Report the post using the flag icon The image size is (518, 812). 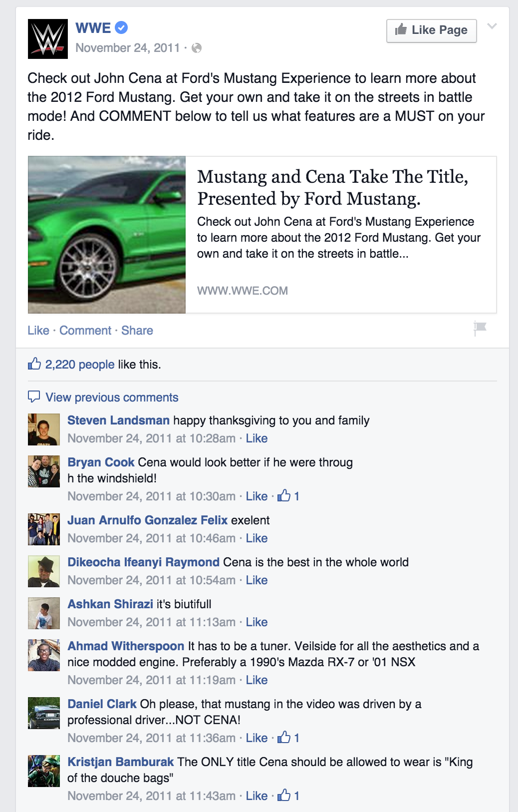[x=480, y=328]
